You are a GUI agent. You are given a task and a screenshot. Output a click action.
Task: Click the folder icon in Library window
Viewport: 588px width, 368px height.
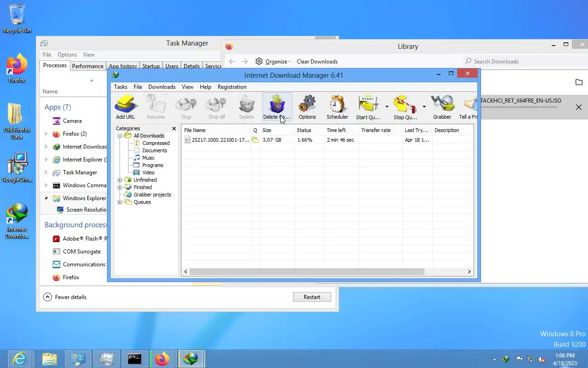579,82
